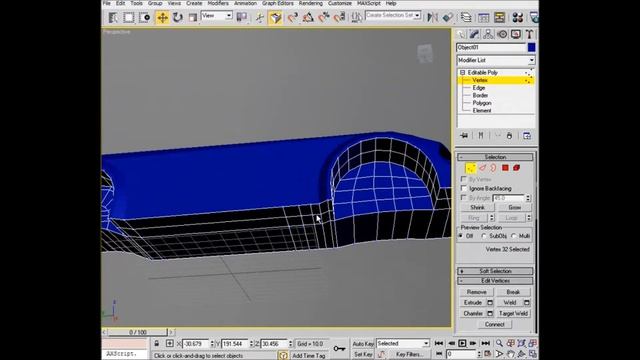Toggle the selection lock icon
Viewport: 640px width, 360px height.
(156, 344)
